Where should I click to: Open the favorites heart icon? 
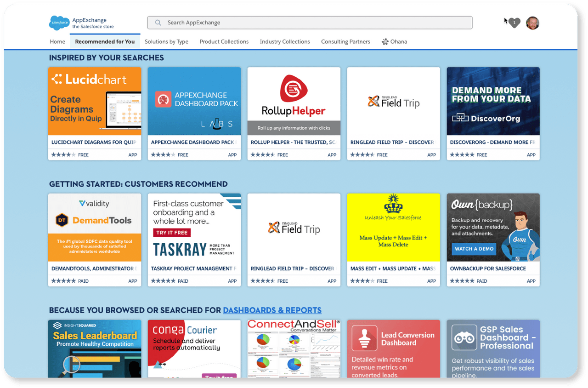pos(514,23)
